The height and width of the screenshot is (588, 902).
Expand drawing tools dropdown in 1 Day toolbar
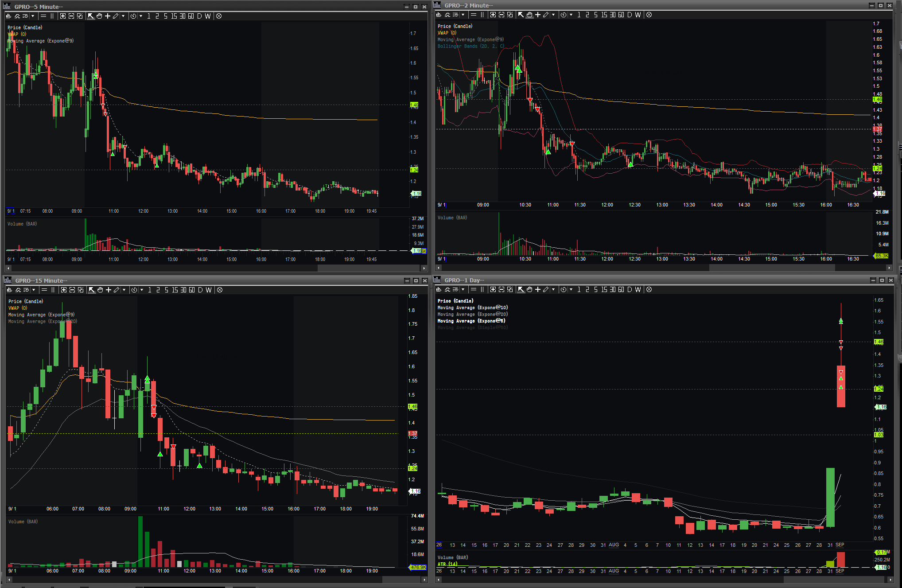tap(553, 289)
